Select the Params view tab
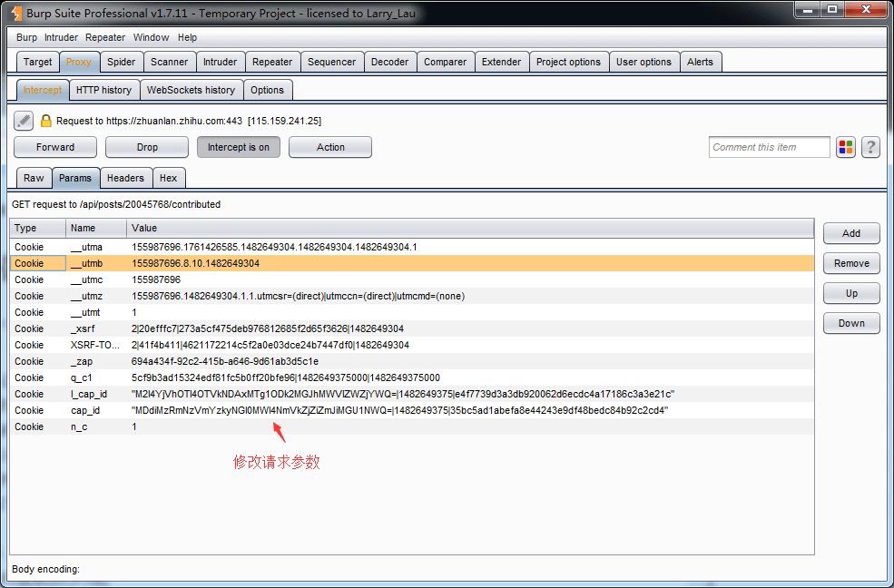Viewport: 894px width, 588px height. coord(75,178)
